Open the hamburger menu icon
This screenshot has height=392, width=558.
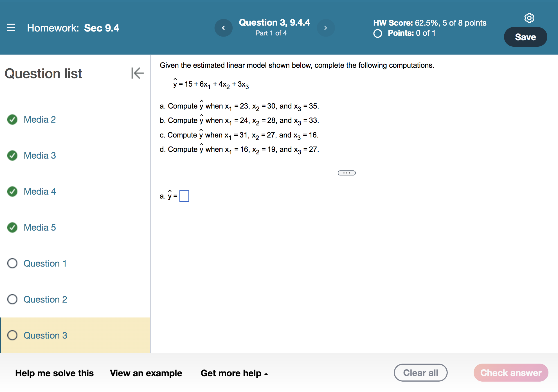[x=11, y=28]
